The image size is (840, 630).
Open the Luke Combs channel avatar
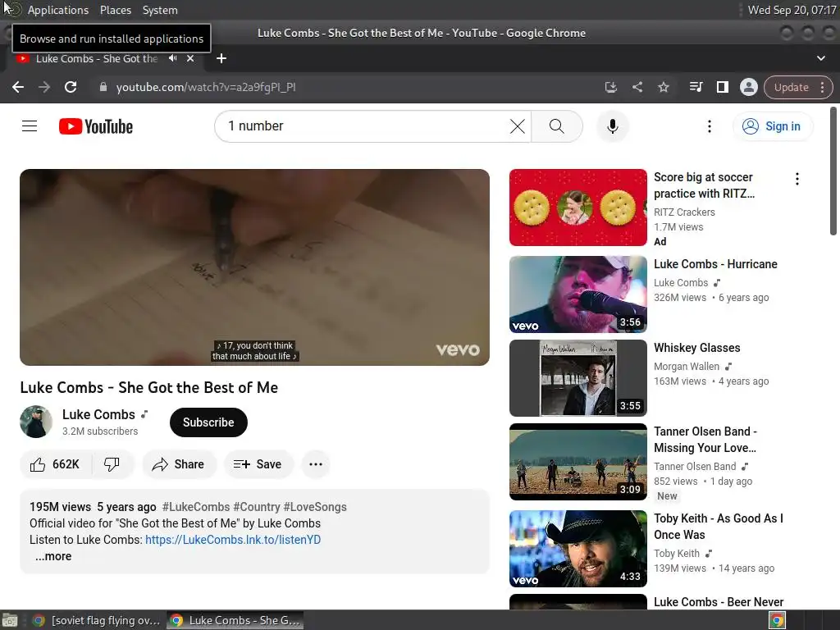pyautogui.click(x=36, y=422)
